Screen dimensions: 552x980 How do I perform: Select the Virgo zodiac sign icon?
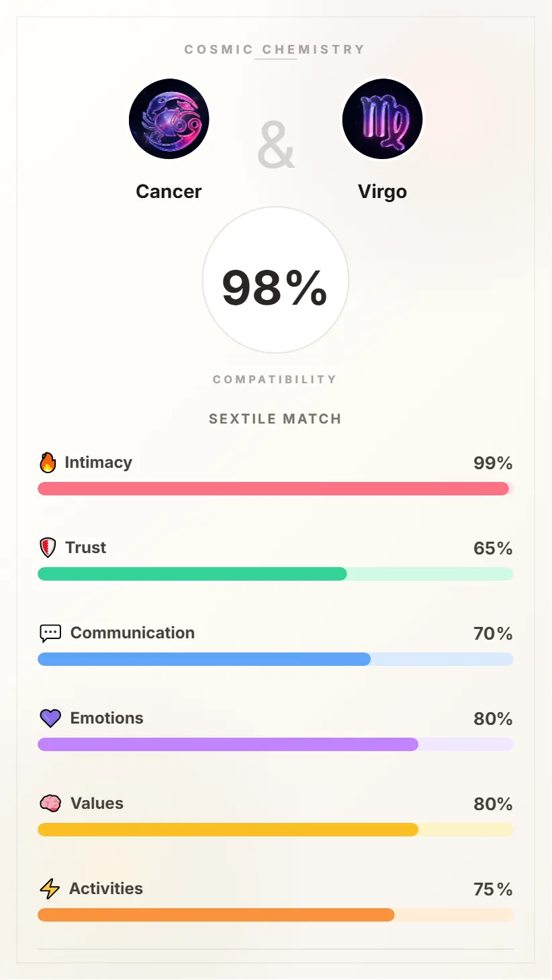point(382,119)
